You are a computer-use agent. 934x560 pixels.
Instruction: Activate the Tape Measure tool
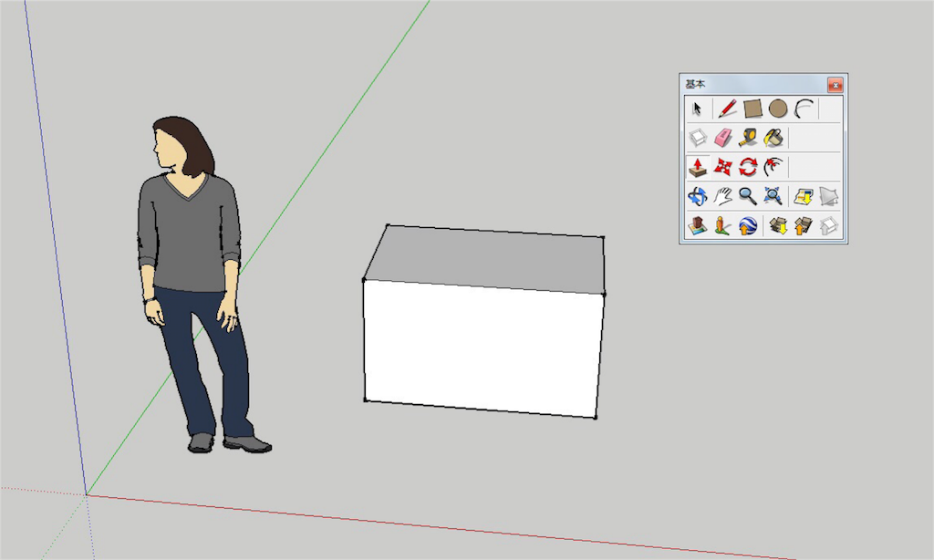point(748,139)
